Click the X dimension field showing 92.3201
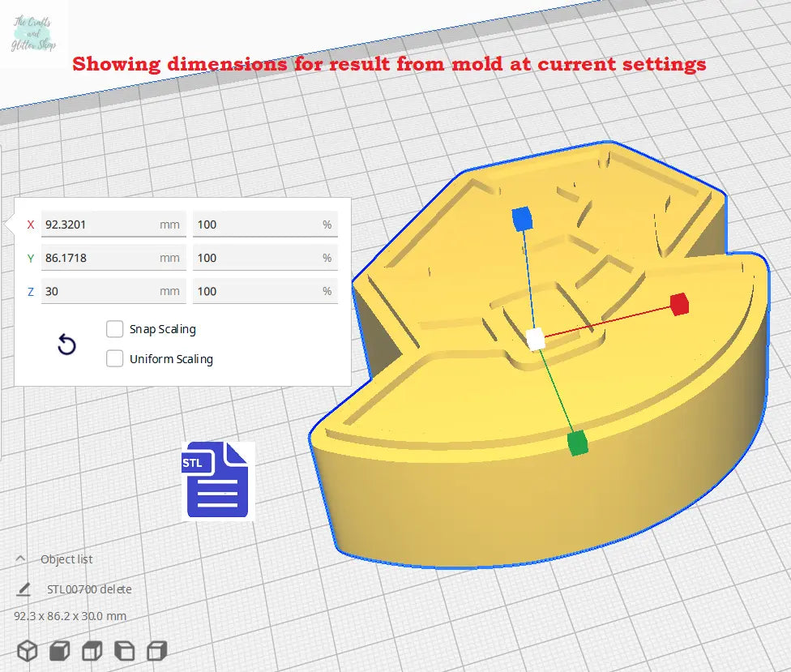This screenshot has height=672, width=791. coord(97,225)
